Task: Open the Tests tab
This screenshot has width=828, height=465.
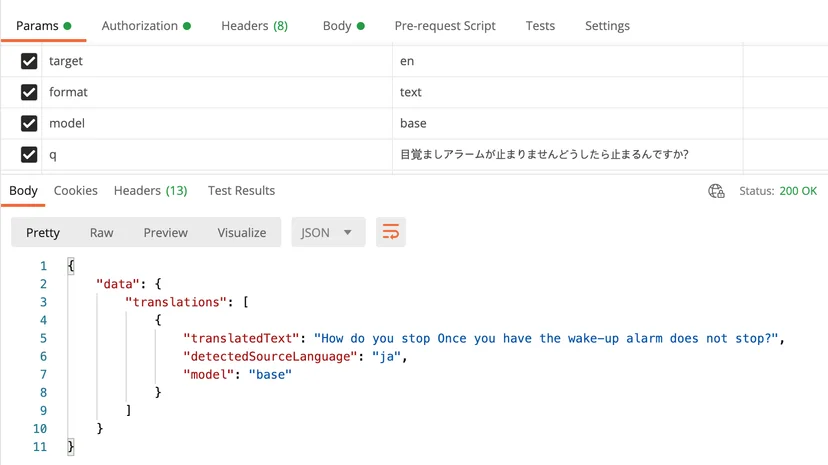Action: (x=540, y=26)
